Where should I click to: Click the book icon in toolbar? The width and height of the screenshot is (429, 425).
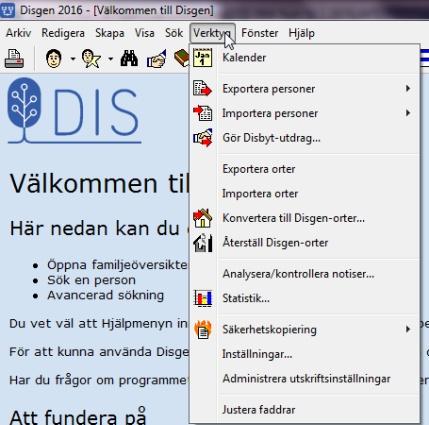[181, 58]
